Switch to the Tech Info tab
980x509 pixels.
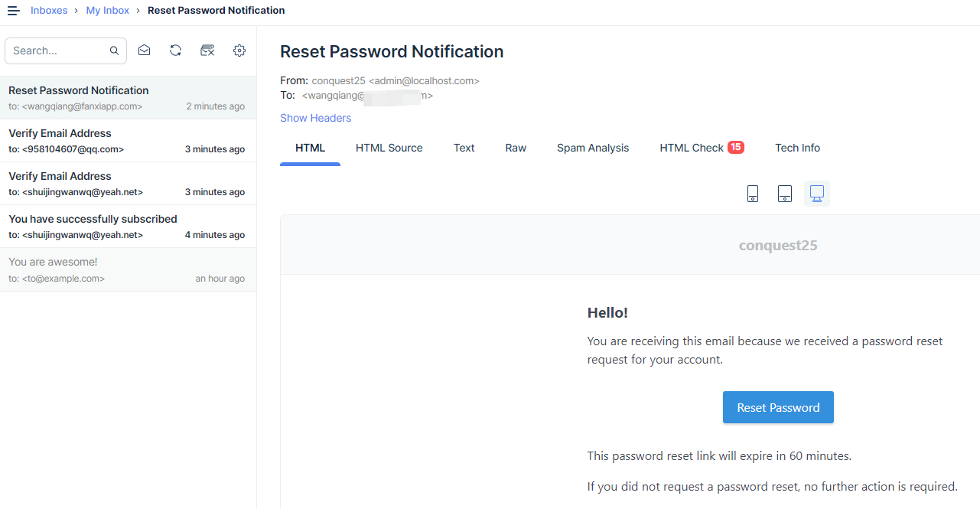coord(797,148)
